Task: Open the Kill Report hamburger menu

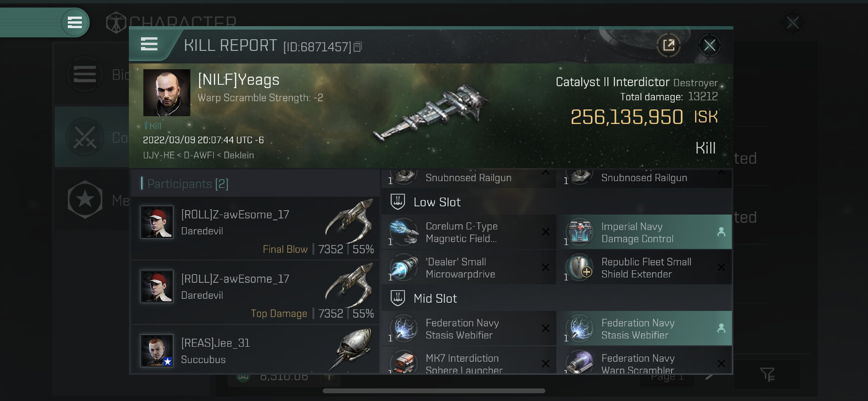Action: pos(149,45)
